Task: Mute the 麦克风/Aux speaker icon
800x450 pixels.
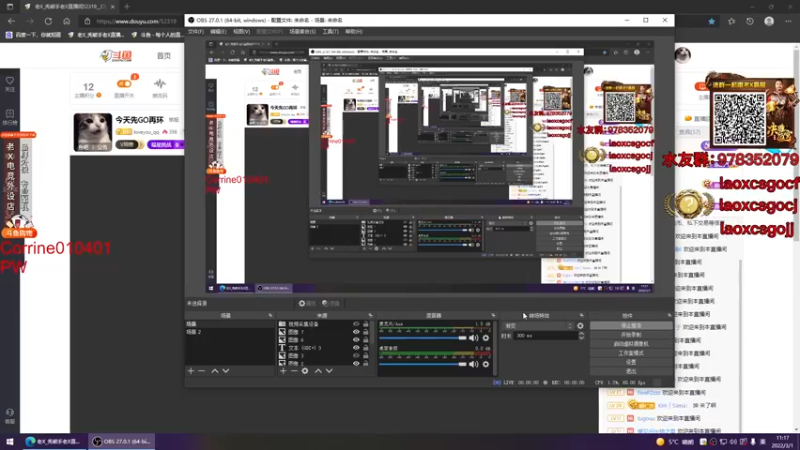Action: click(x=474, y=338)
